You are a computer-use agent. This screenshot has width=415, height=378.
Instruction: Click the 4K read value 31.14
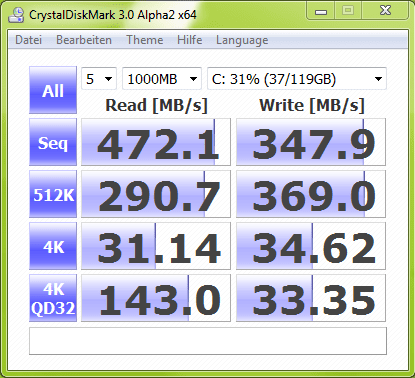click(156, 246)
